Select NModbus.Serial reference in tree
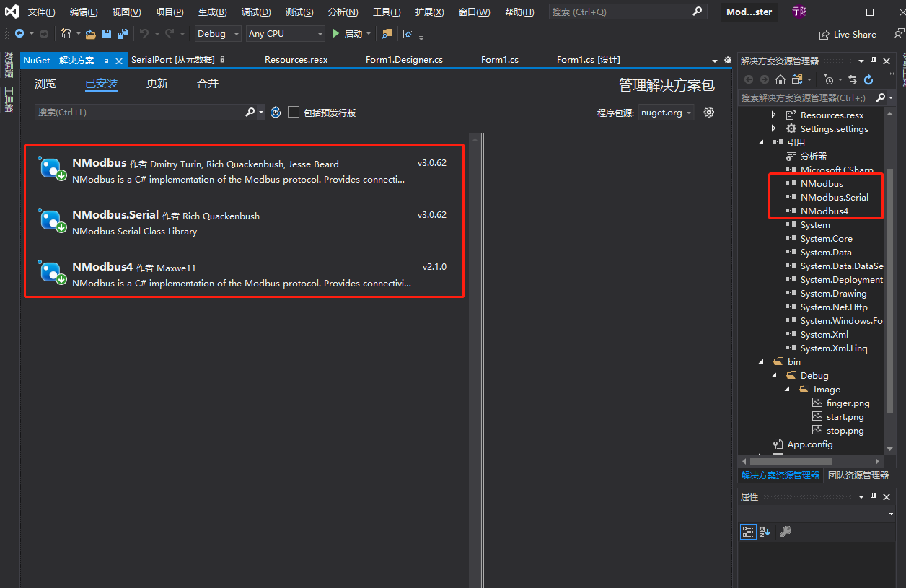906x588 pixels. click(834, 197)
